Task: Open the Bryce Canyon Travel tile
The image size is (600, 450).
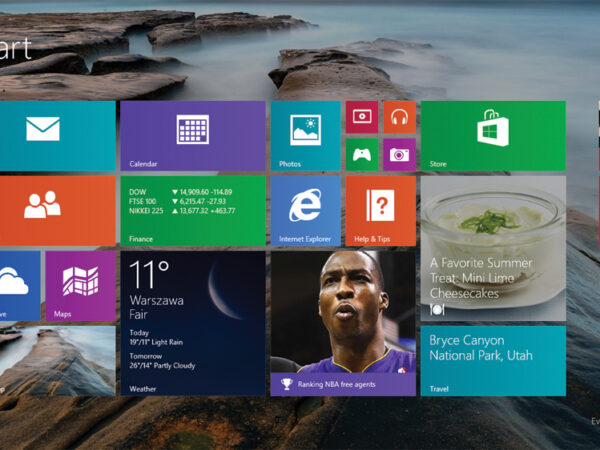Action: 492,360
